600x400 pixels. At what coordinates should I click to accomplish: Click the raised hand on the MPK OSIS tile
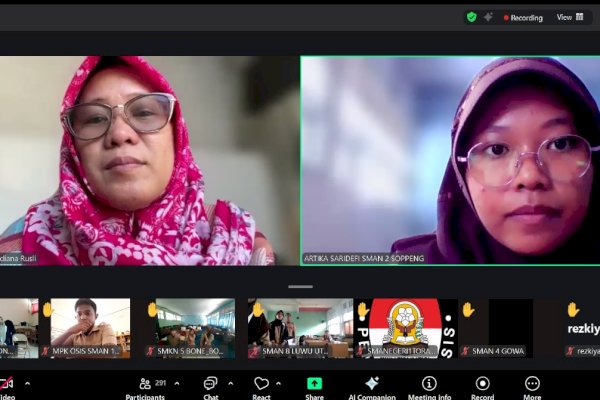click(x=47, y=309)
